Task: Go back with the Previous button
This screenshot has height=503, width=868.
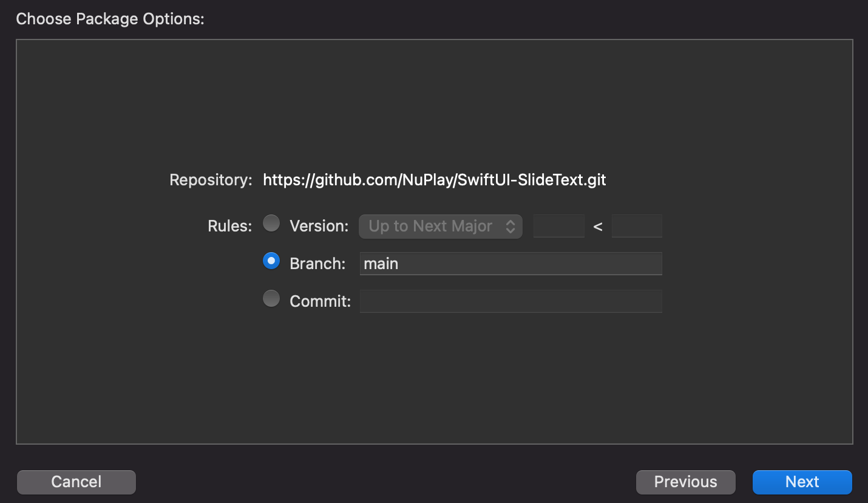Action: 685,482
